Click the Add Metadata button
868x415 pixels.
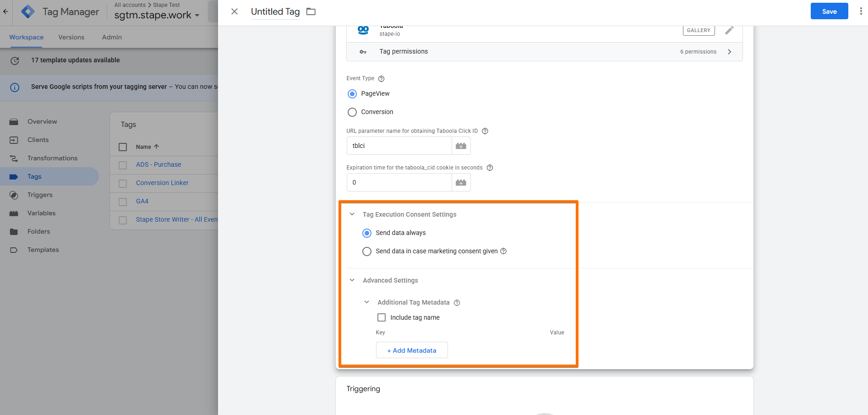coord(412,350)
